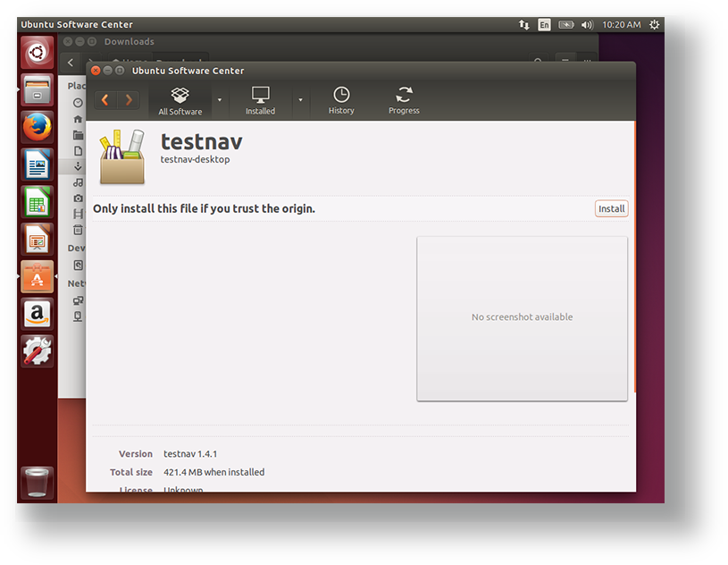This screenshot has width=728, height=565.
Task: Install the testnav package
Action: [612, 208]
